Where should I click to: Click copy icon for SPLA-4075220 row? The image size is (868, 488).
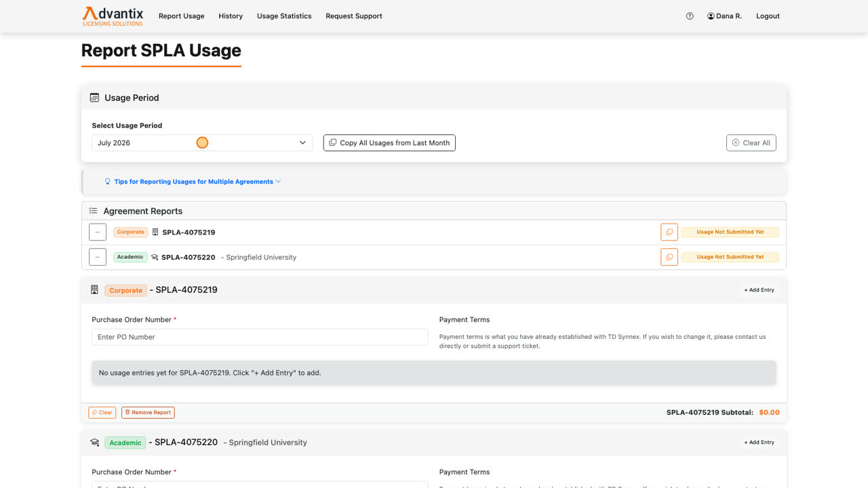point(669,257)
